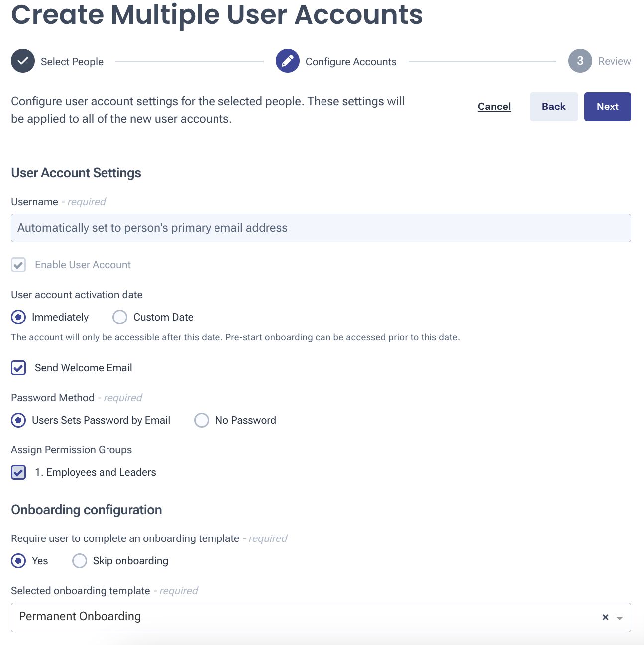Choose the Skip onboarding radio option
Image resolution: width=644 pixels, height=645 pixels.
click(x=80, y=561)
